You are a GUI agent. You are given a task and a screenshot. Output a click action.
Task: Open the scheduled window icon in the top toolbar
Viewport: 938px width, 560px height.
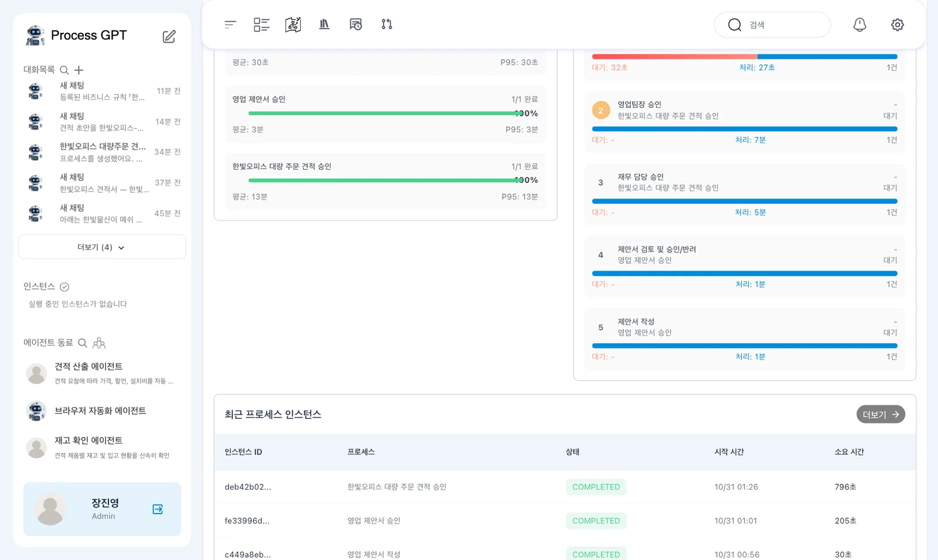(x=355, y=25)
